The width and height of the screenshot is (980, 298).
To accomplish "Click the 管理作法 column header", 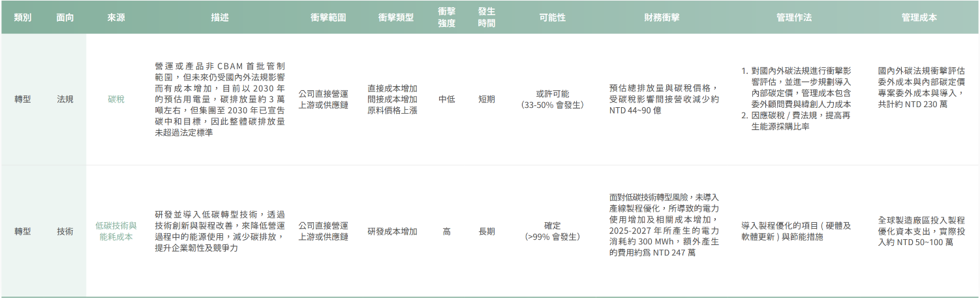I will click(x=794, y=18).
